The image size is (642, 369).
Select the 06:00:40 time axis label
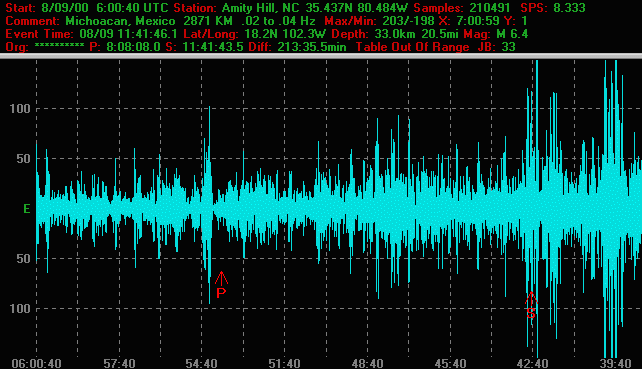[36, 363]
